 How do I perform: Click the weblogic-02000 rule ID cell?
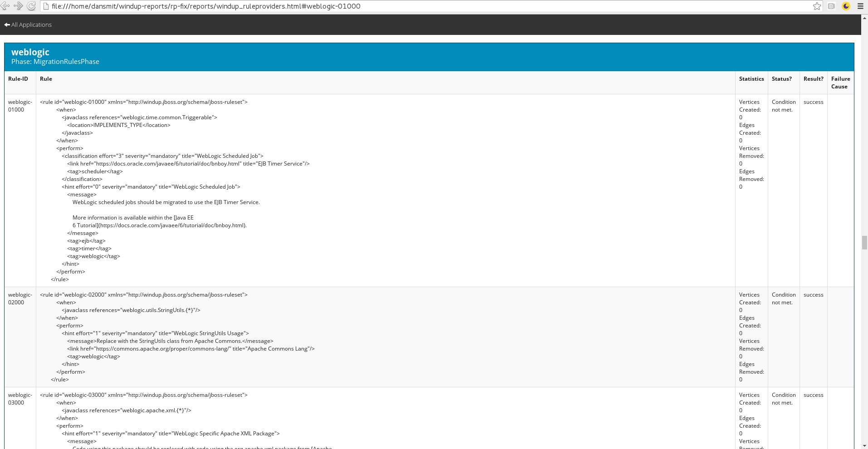click(20, 298)
